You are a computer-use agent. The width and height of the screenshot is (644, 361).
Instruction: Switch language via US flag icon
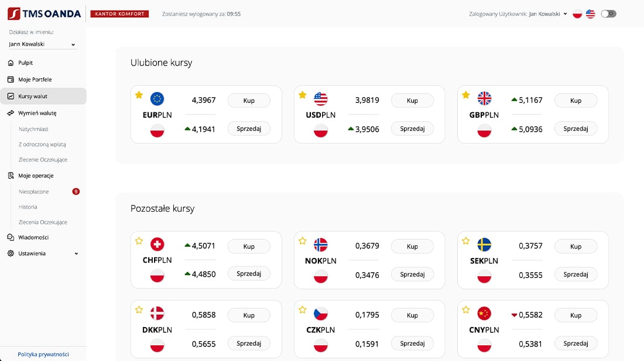coord(590,14)
